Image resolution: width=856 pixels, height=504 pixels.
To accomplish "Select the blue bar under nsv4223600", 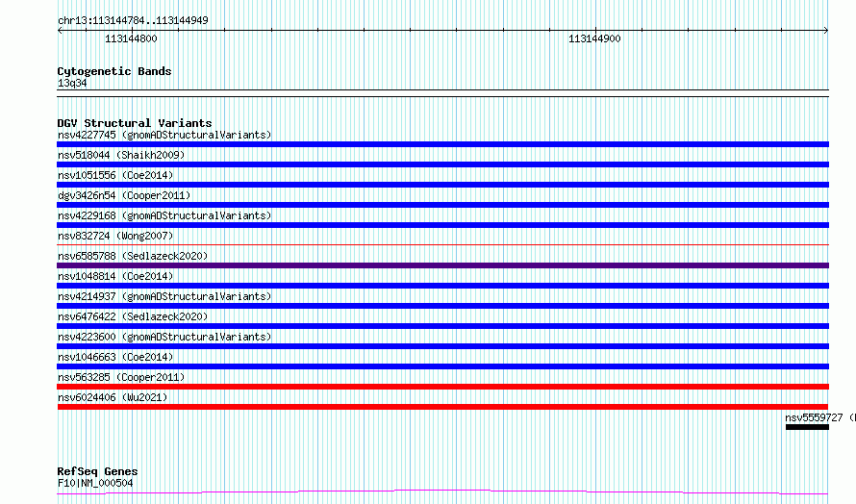I will click(x=442, y=346).
